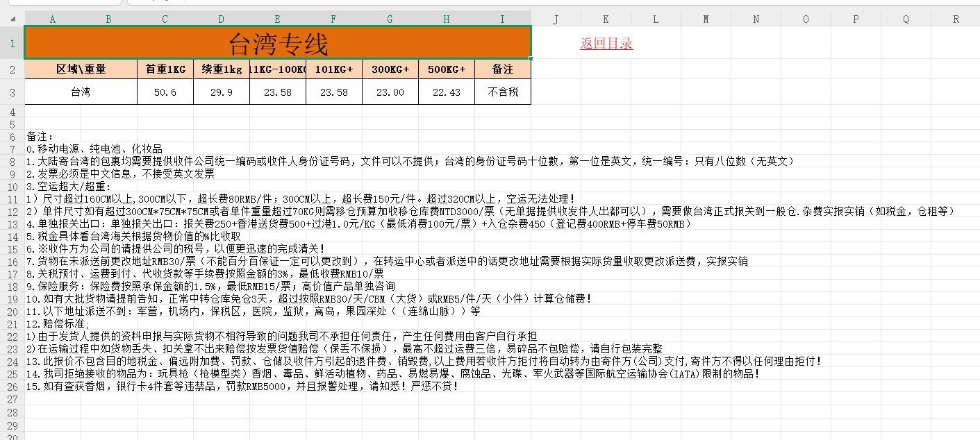
Task: Click the select-all corner of the sheet
Action: tap(13, 19)
